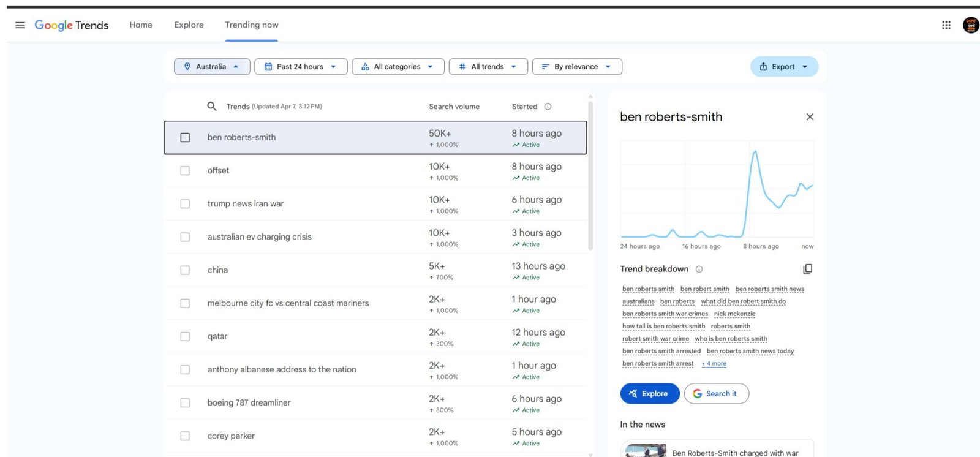980x457 pixels.
Task: Open who is ben roberts smith link
Action: tap(731, 339)
